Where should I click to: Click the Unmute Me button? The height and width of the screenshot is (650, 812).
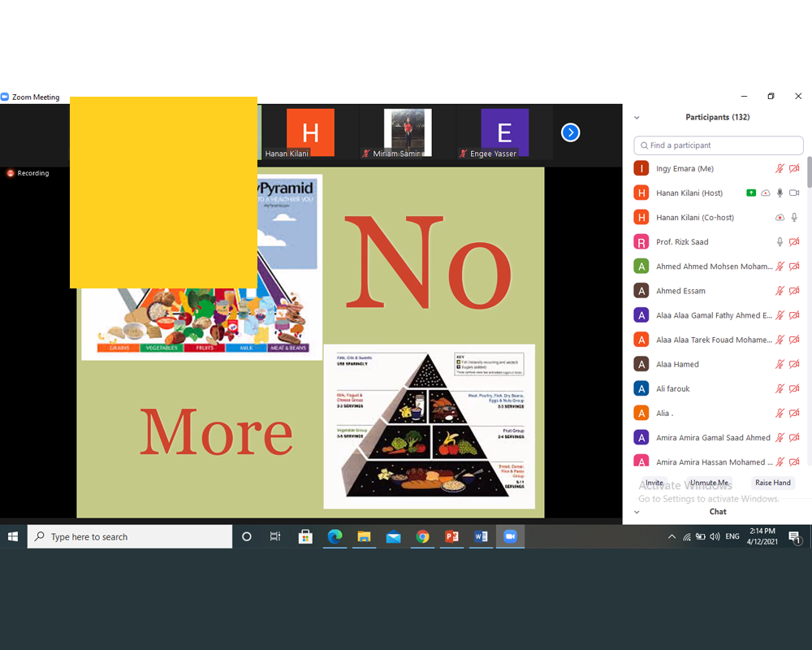tap(709, 483)
